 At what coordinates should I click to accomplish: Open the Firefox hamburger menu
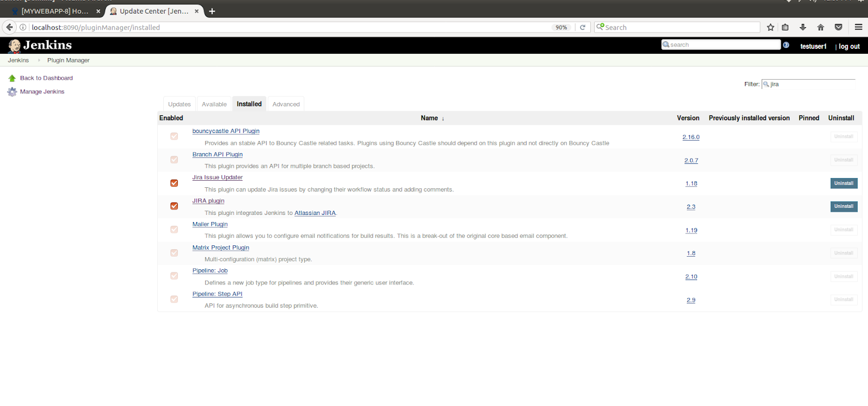coord(858,27)
